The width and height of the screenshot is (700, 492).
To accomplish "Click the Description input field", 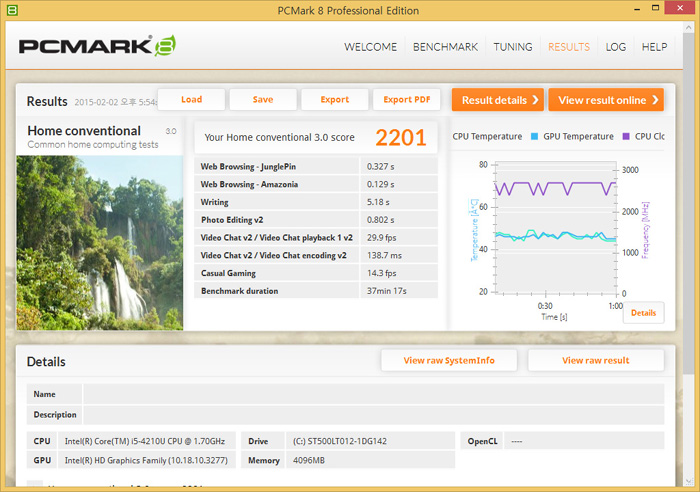I will (x=374, y=415).
